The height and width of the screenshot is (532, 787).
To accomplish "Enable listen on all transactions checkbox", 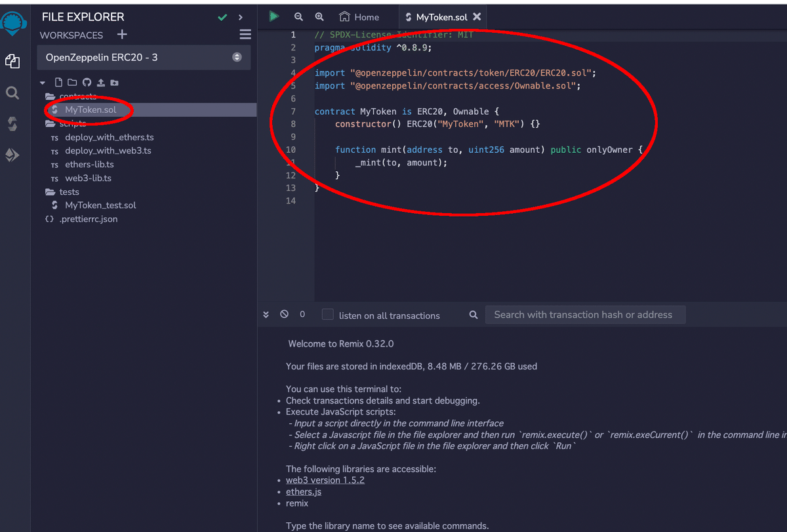I will click(328, 315).
